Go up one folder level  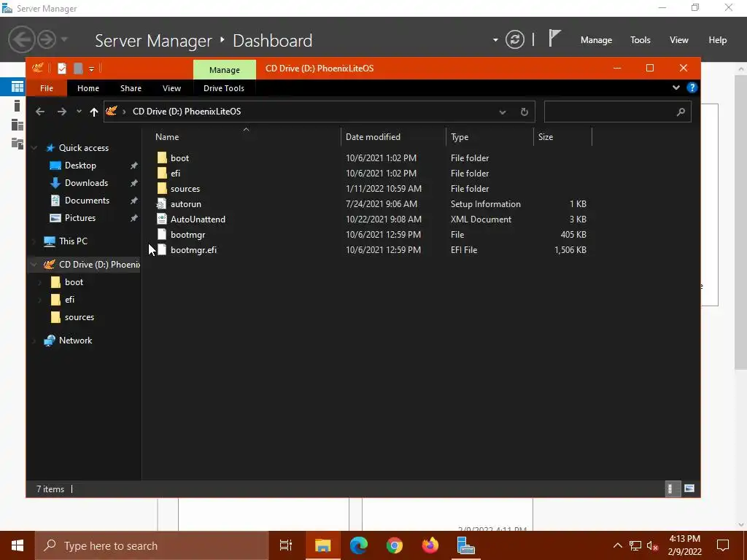(x=94, y=112)
